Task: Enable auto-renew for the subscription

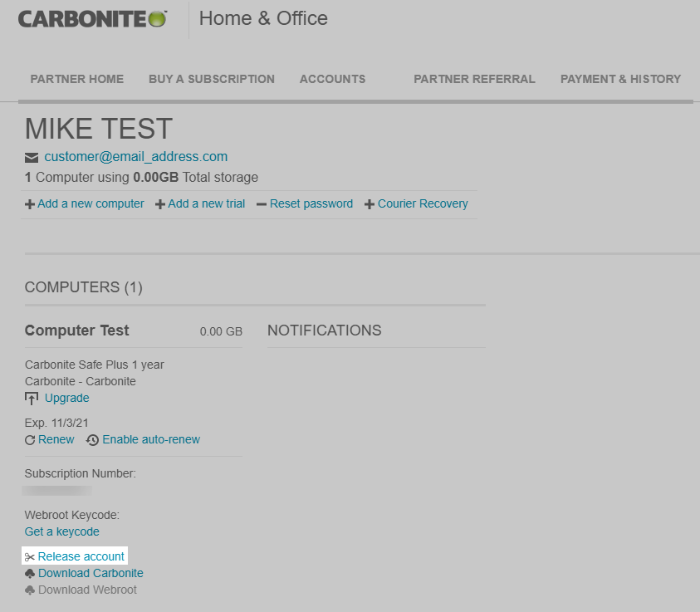Action: (151, 439)
